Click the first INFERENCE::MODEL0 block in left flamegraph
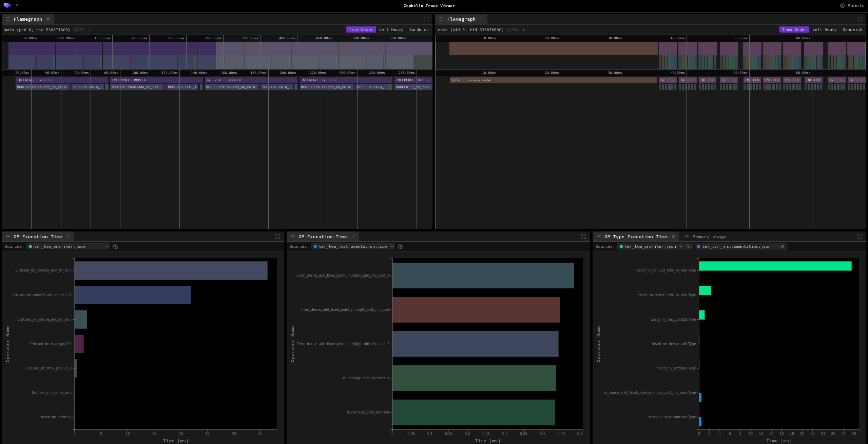Viewport: 868px width, 444px height. click(62, 80)
